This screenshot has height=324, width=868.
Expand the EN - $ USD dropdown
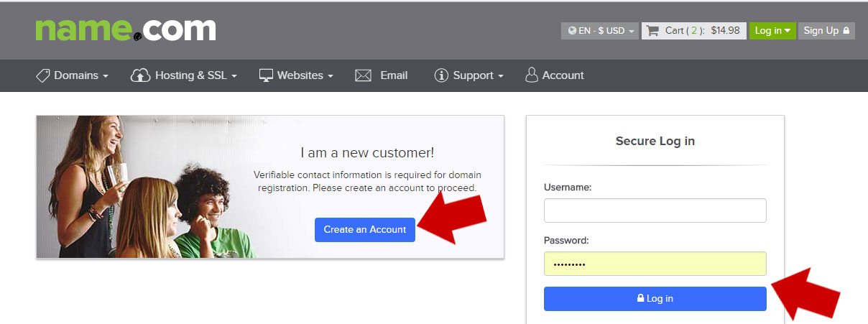point(600,31)
